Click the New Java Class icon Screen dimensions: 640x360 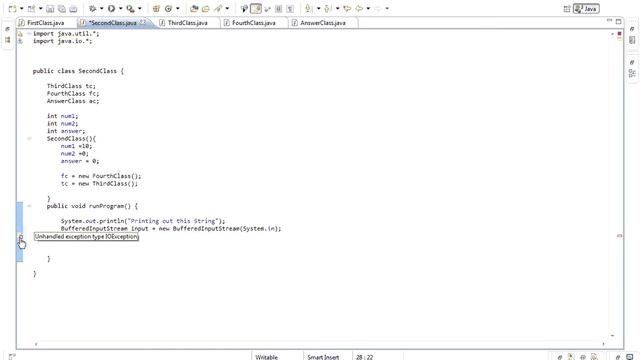tap(168, 9)
